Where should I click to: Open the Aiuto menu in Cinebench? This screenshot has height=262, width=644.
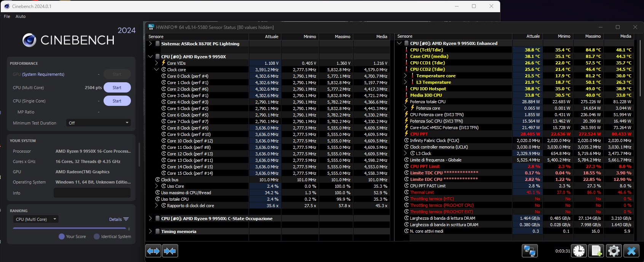coord(21,16)
